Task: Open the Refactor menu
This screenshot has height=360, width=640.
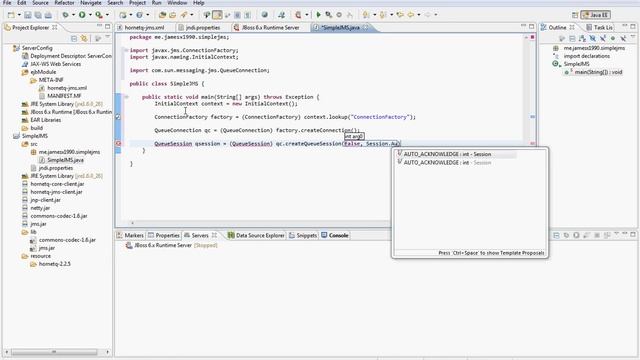Action: pos(64,3)
